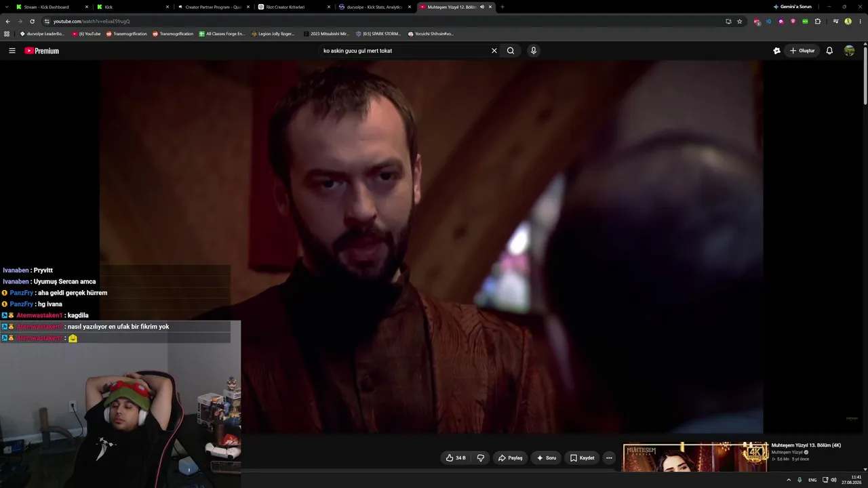
Task: Click the sparkle badge icon beside Oluştur
Action: pos(777,51)
